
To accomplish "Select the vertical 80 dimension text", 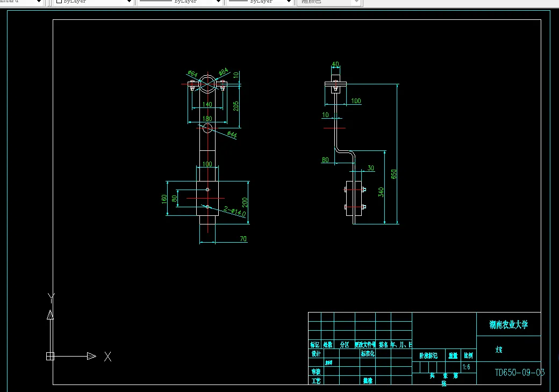I will [x=174, y=199].
